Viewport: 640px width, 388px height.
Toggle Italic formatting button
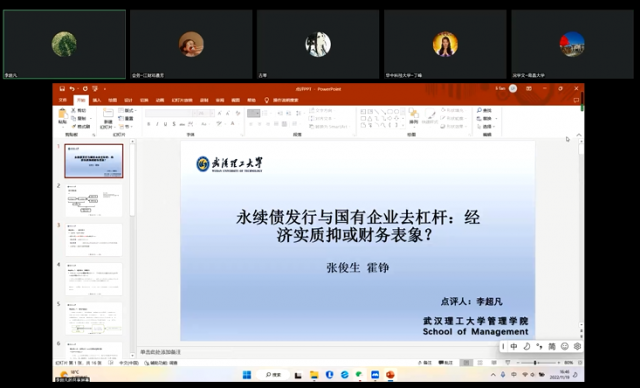(x=157, y=124)
